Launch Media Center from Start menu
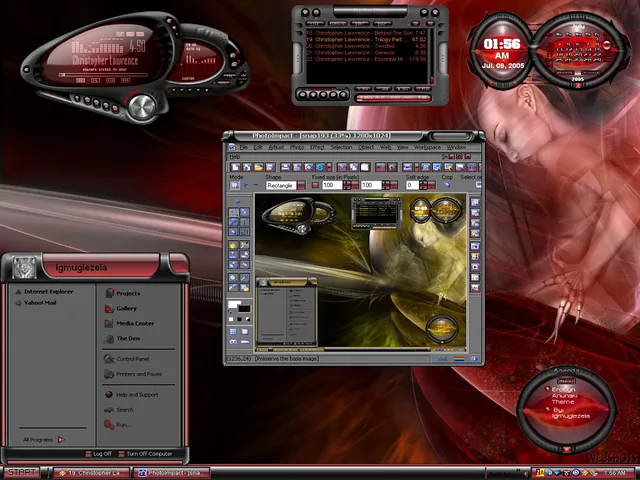Image resolution: width=640 pixels, height=480 pixels. [134, 324]
